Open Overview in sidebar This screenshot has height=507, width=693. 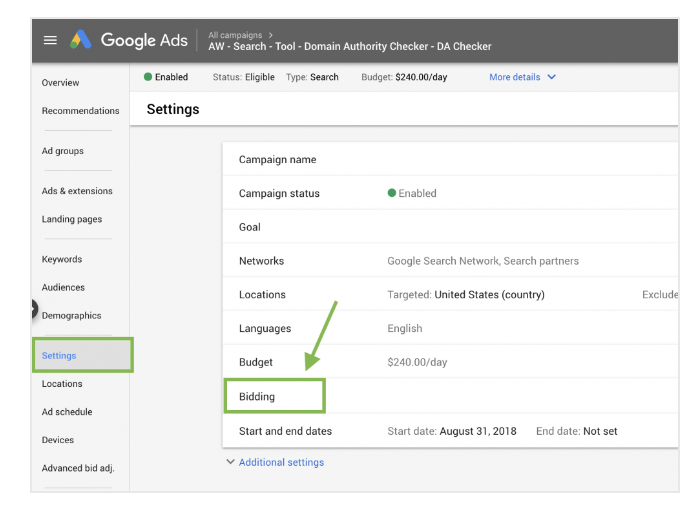pos(61,83)
